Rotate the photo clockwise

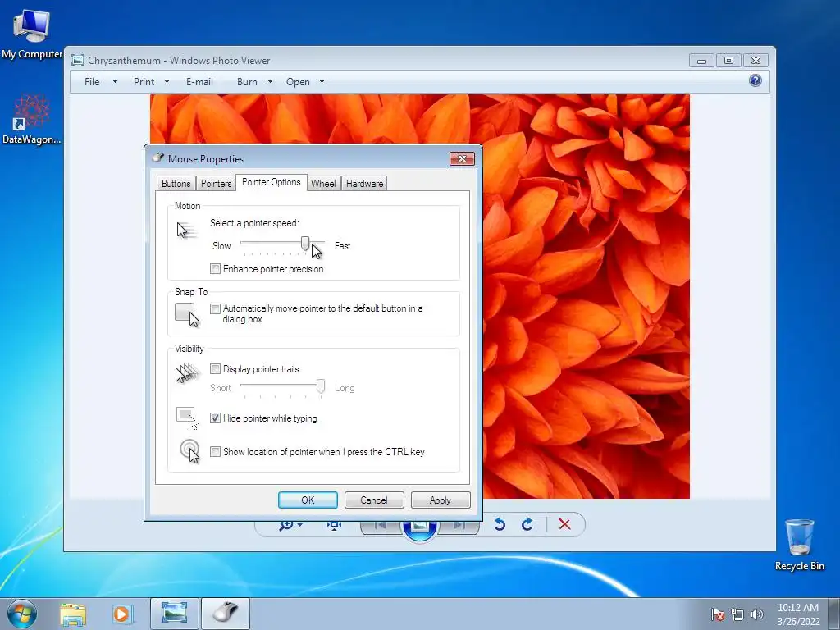tap(527, 524)
